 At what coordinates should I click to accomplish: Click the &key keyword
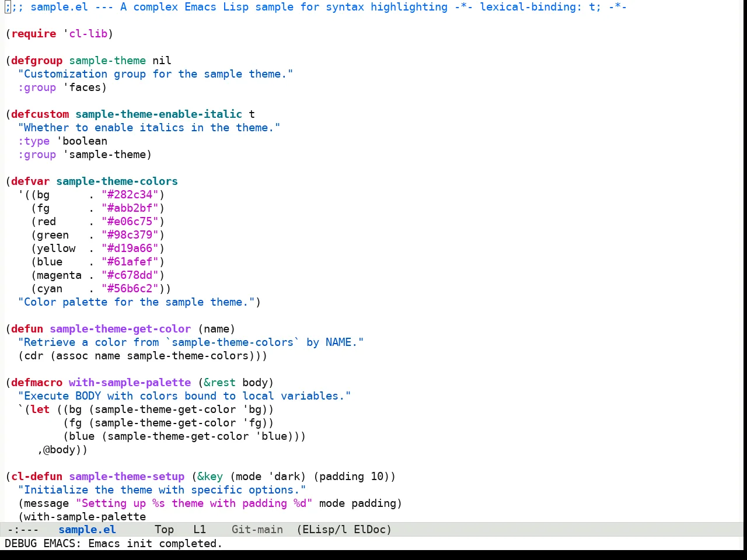click(210, 476)
